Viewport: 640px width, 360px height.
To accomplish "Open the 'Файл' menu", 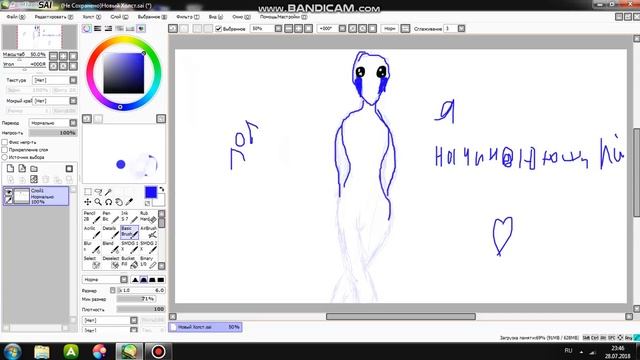I will tap(15, 17).
